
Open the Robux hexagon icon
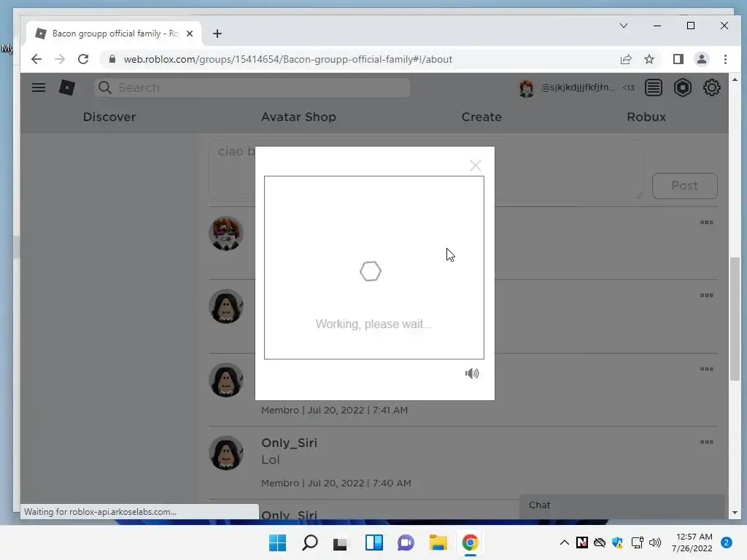682,87
